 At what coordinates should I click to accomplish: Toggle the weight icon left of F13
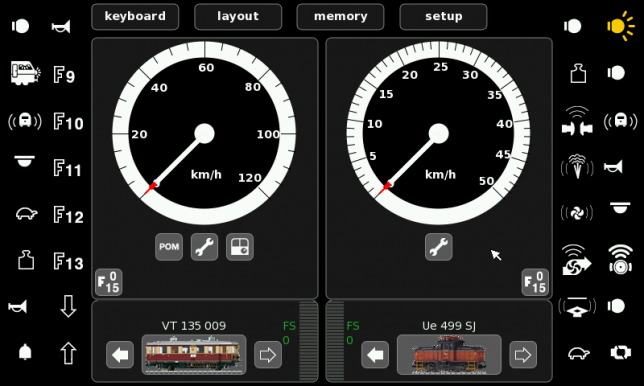pyautogui.click(x=26, y=260)
